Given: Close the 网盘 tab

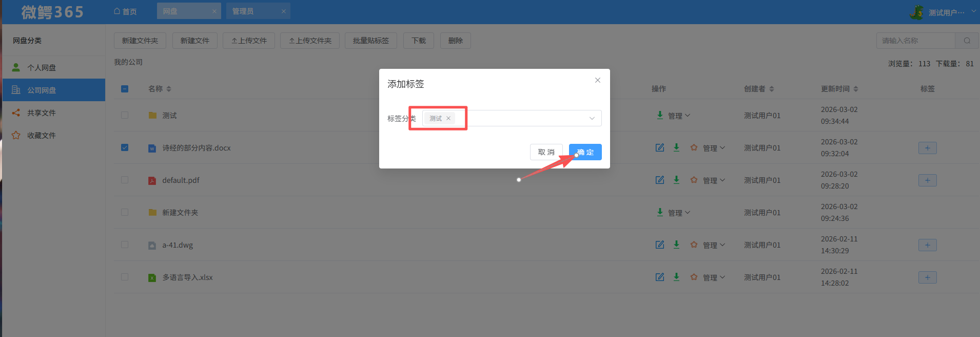Looking at the screenshot, I should pyautogui.click(x=214, y=11).
